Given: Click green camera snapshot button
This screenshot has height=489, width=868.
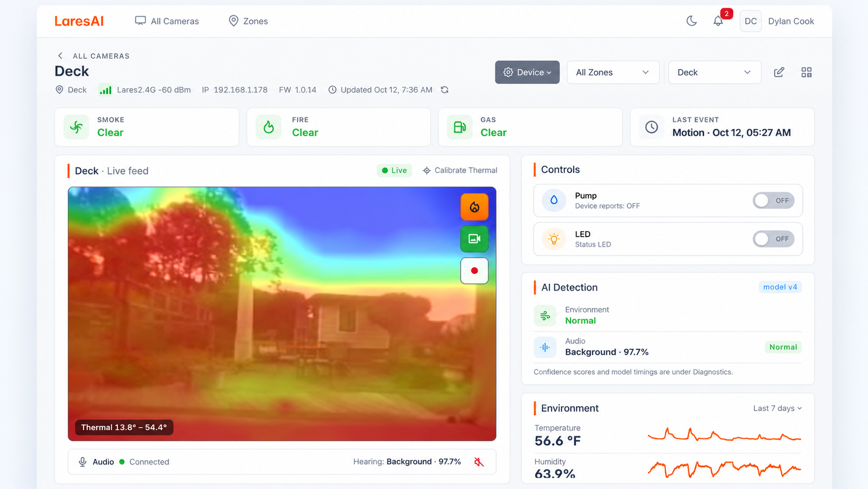Looking at the screenshot, I should click(474, 239).
